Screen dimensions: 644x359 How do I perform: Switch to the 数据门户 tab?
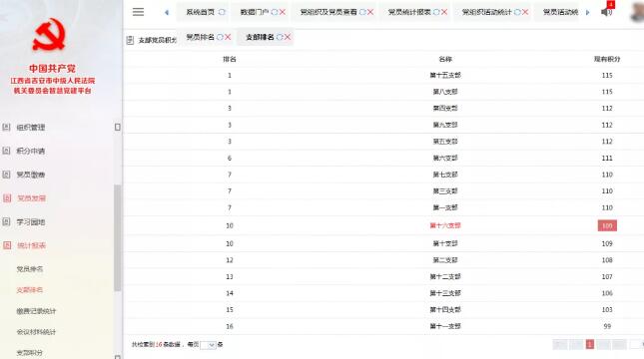point(255,12)
